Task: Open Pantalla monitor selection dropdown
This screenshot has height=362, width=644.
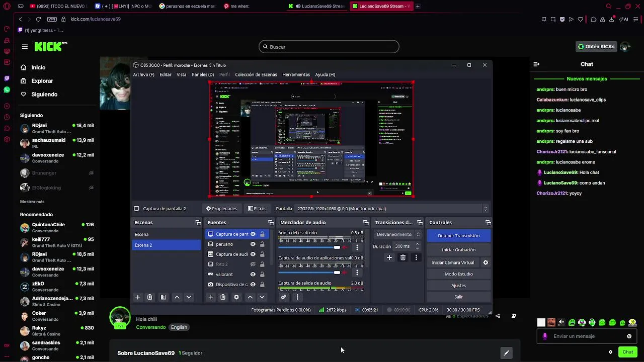Action: click(x=391, y=209)
